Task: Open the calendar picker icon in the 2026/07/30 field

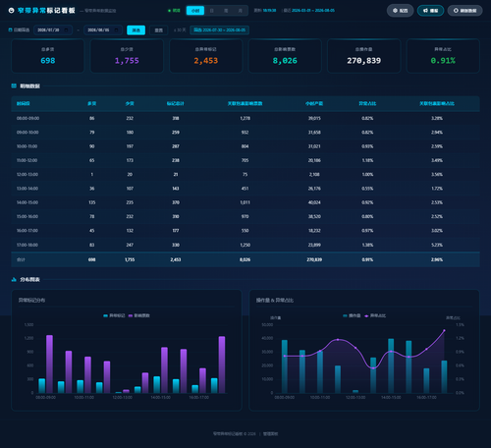Action: pos(66,29)
